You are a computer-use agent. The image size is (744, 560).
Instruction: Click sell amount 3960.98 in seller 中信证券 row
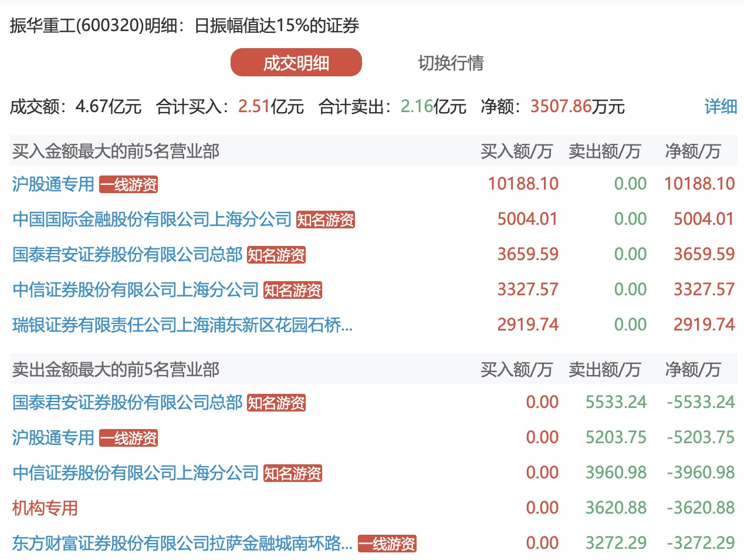pos(616,473)
